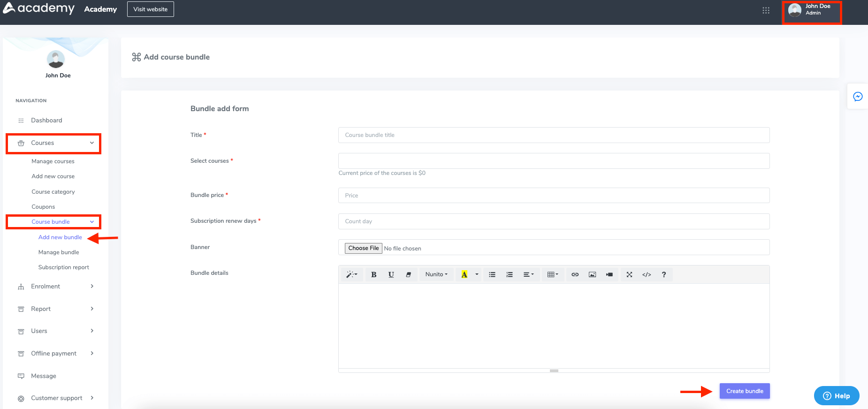Toggle the ordered numbered list
The image size is (868, 409).
(x=509, y=275)
